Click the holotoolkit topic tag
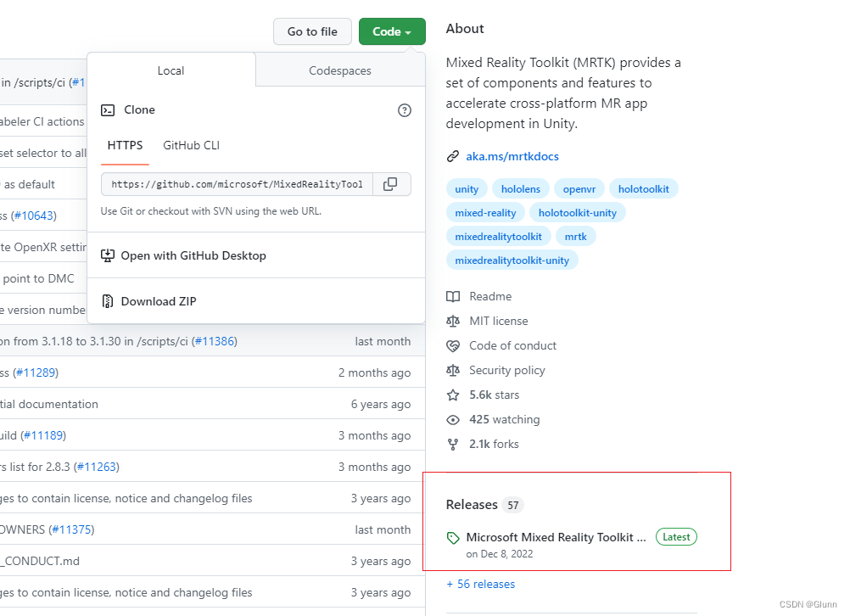Screen dimensions: 850x616 coord(644,189)
